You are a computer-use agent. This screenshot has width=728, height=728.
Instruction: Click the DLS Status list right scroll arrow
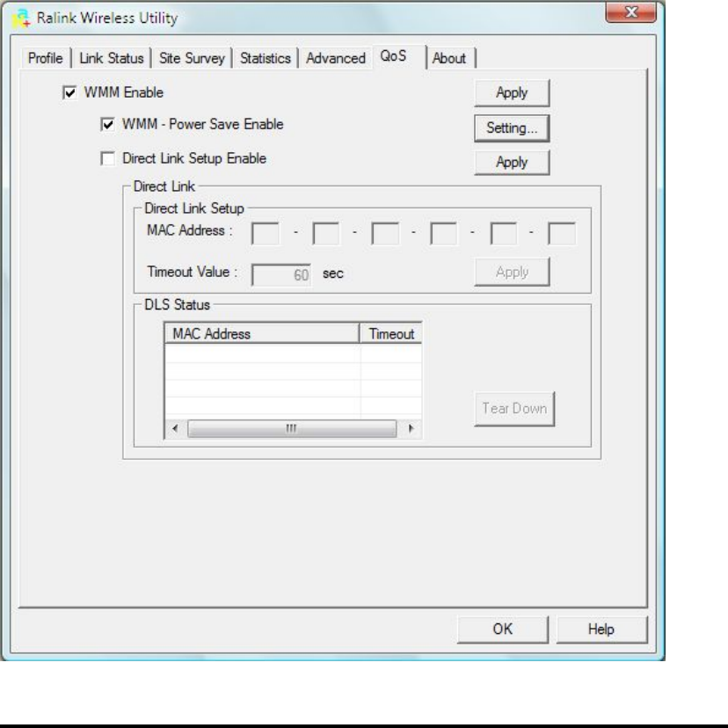pos(411,428)
